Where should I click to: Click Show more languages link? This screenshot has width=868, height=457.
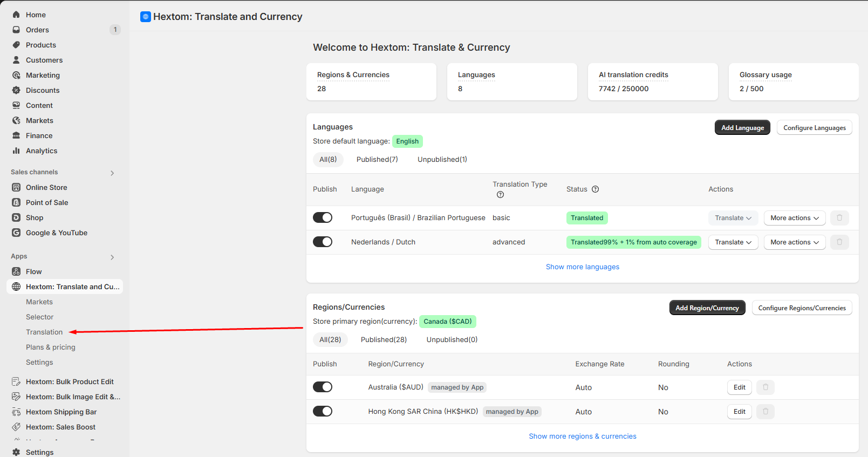point(583,267)
